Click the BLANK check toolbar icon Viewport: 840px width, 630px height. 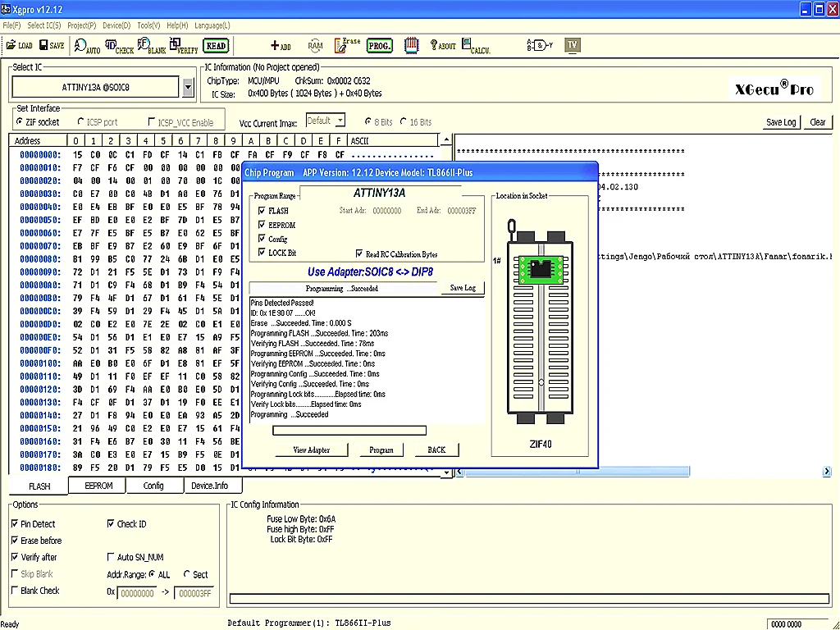coord(152,46)
